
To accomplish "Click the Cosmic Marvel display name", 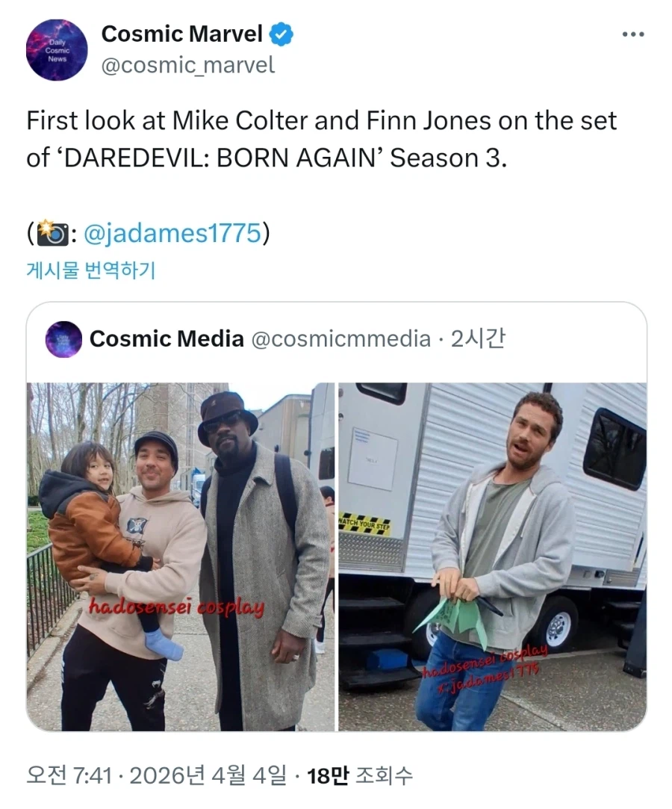I will click(x=182, y=34).
